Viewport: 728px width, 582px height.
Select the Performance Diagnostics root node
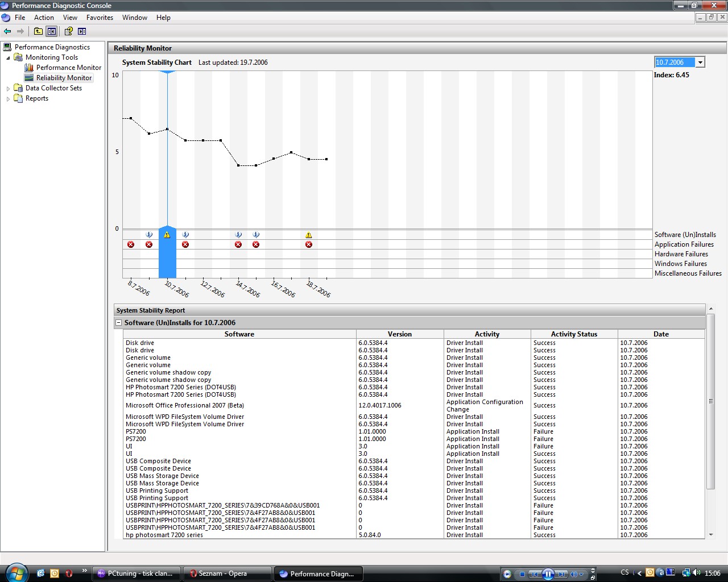point(52,47)
